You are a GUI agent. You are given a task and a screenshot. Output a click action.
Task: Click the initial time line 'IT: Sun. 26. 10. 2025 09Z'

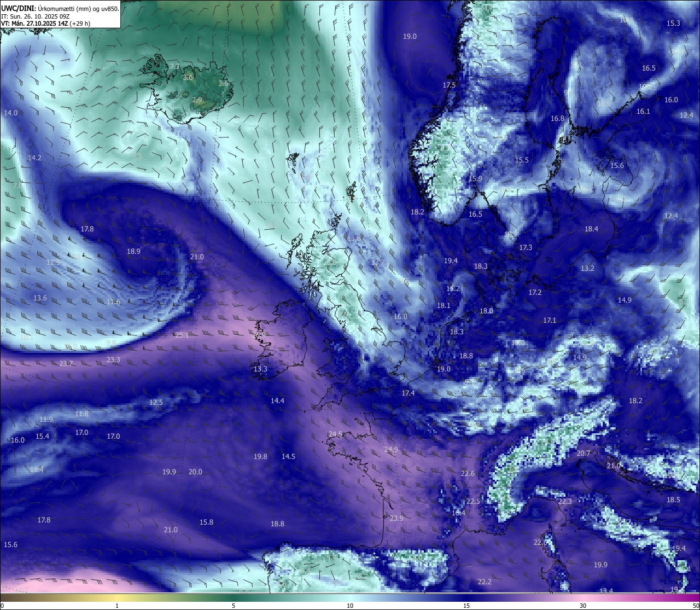[x=35, y=16]
